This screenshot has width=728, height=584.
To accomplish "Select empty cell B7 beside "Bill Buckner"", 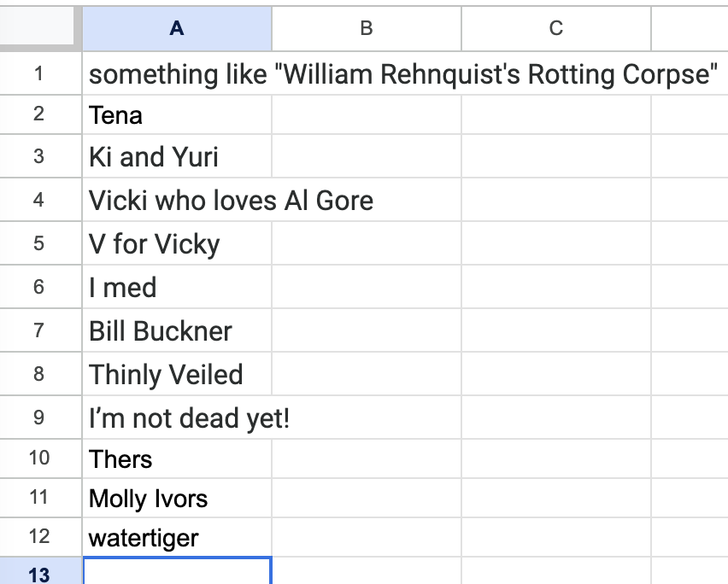I will click(367, 331).
